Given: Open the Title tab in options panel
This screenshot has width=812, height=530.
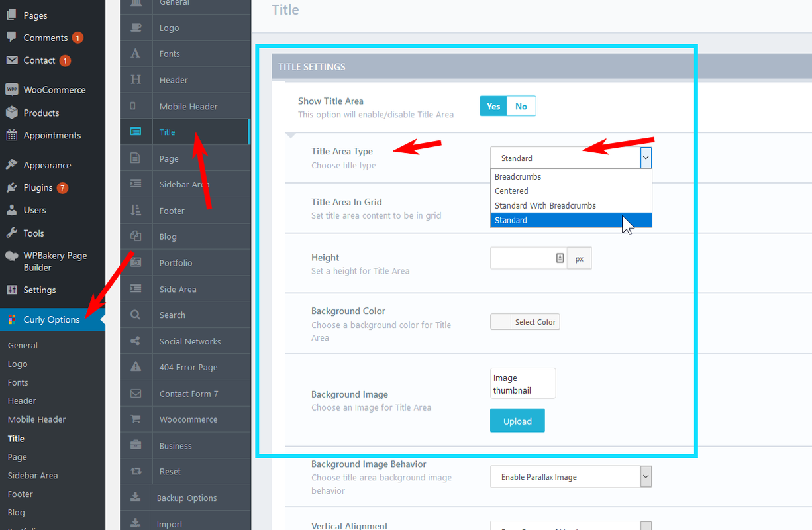Looking at the screenshot, I should pos(185,132).
